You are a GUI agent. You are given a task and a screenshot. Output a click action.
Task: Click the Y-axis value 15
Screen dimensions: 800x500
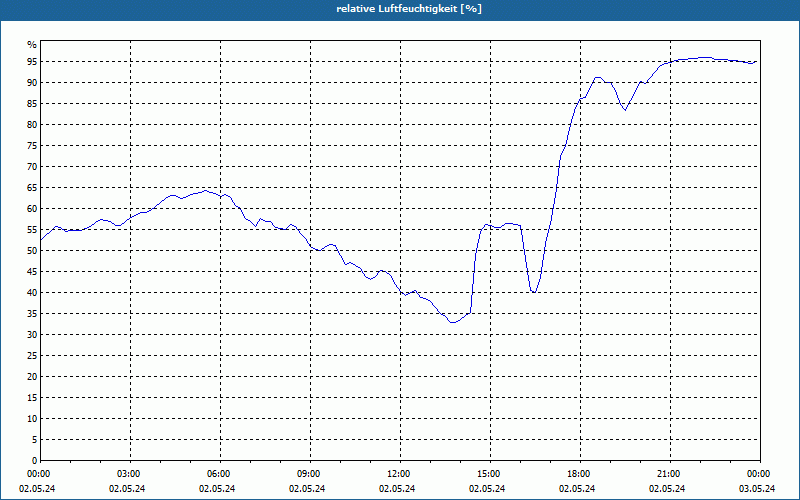[32, 398]
